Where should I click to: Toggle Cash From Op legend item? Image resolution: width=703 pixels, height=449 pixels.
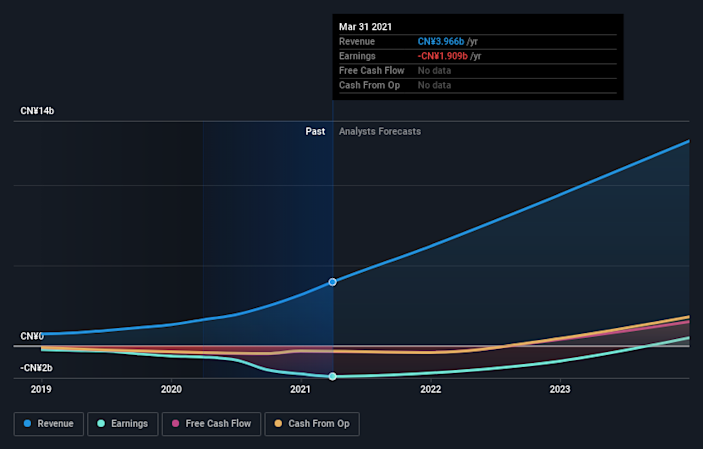[313, 424]
